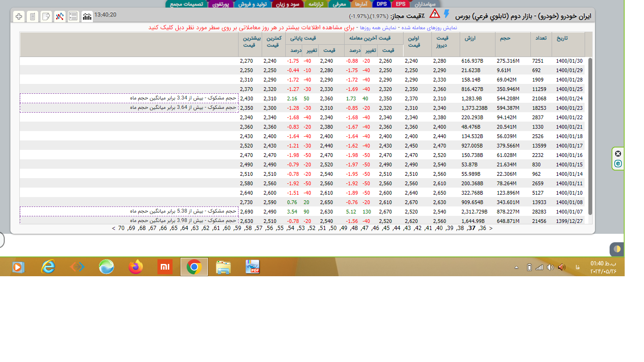Open the پورتفوی tab
644x362 pixels.
click(x=221, y=4)
